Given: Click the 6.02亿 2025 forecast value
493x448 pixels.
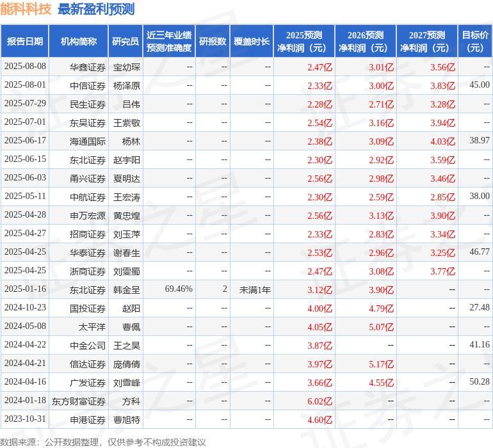Looking at the screenshot, I should [319, 401].
